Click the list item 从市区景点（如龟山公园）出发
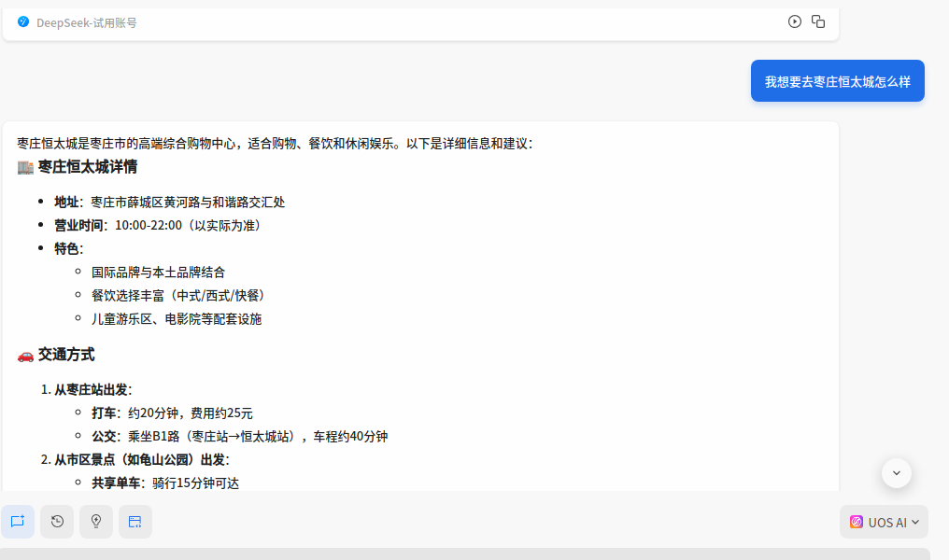Screen dimensions: 949x560 [x=142, y=459]
